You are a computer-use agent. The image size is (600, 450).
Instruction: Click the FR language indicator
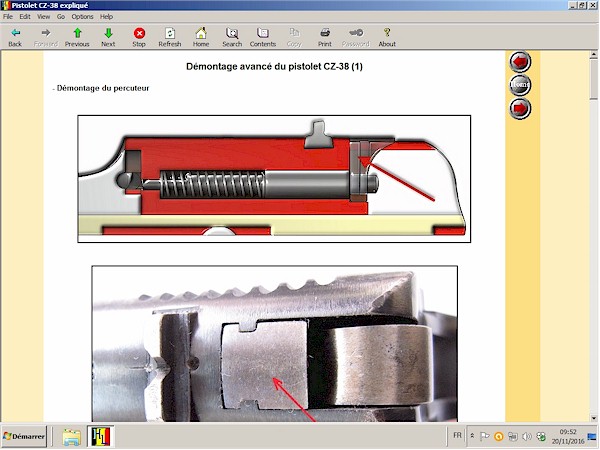(457, 435)
